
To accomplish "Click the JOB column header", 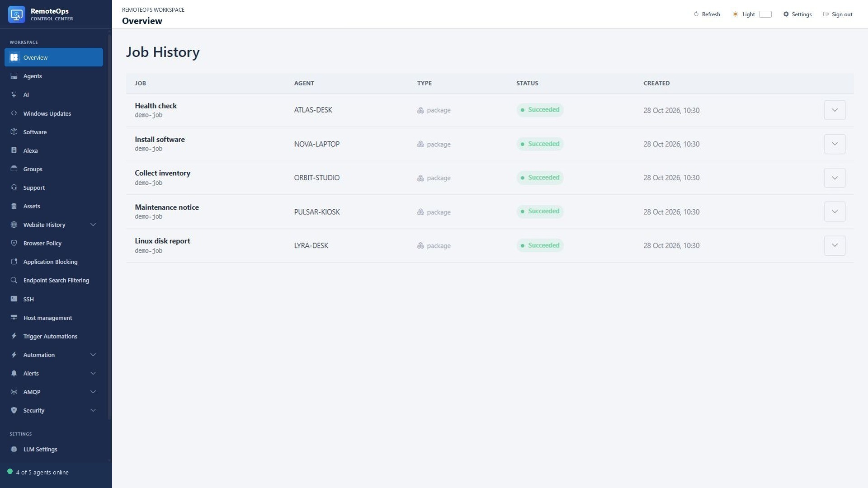I will coord(140,83).
